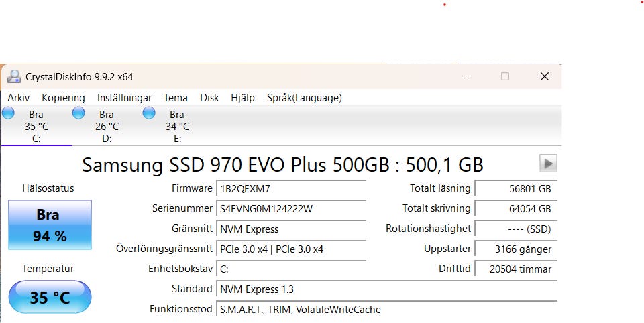
Task: Click the Drifttid label
Action: [x=455, y=269]
